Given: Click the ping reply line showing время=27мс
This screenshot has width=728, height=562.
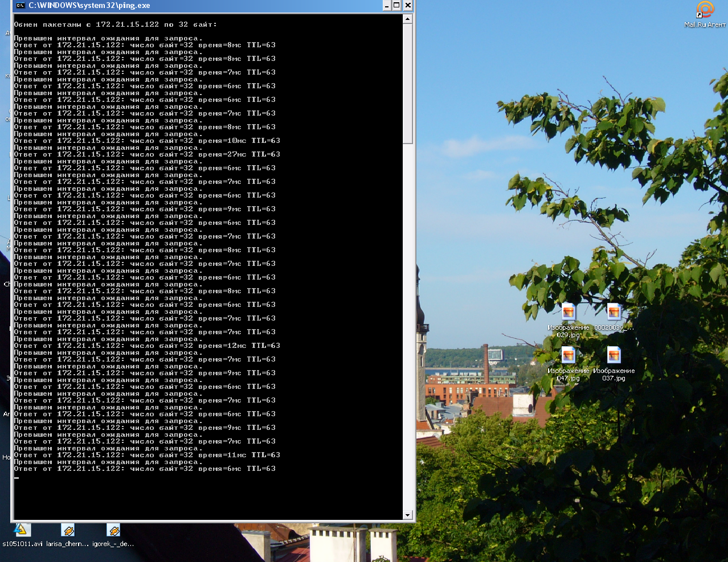Looking at the screenshot, I should pos(147,154).
